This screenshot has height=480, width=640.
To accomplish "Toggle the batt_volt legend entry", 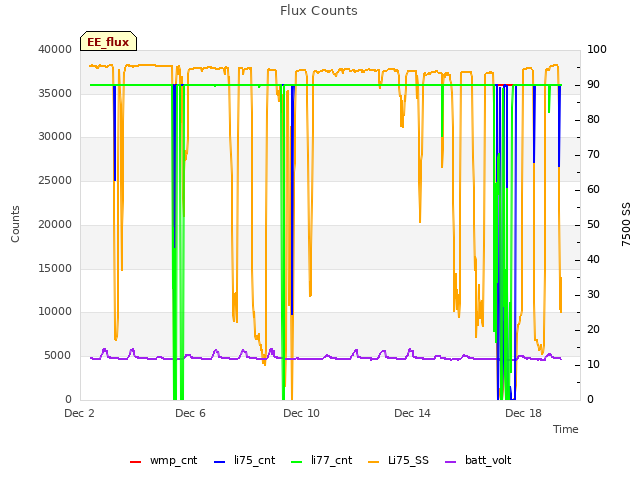I will 478,460.
